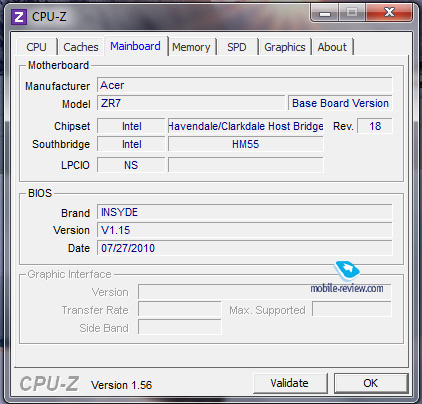Go to the Memory tab
This screenshot has width=422, height=404.
191,47
